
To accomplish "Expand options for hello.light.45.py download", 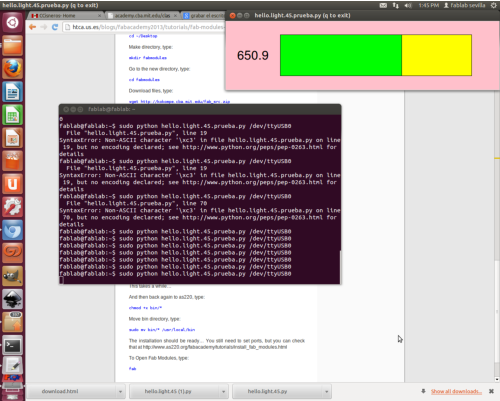I will point(327,391).
